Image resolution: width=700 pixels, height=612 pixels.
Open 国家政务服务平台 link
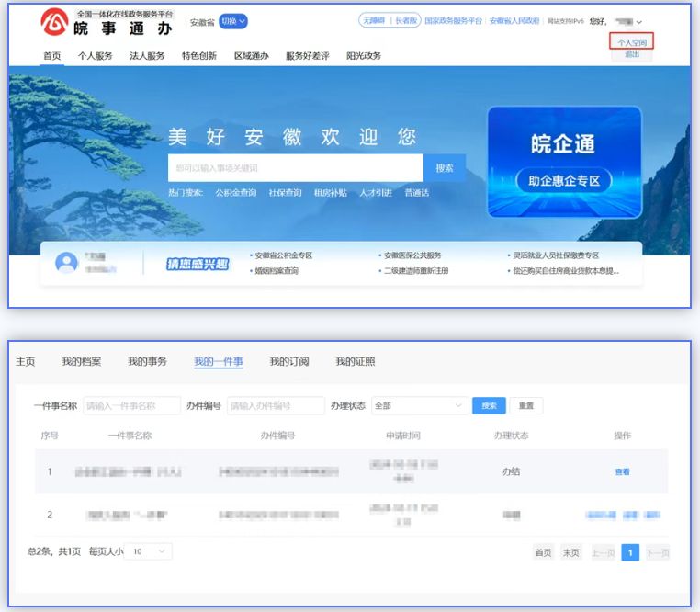[453, 20]
